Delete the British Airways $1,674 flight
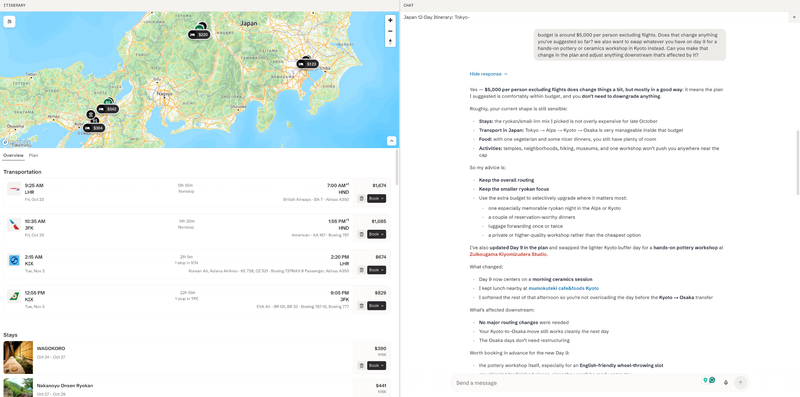The image size is (800, 397). 361,198
